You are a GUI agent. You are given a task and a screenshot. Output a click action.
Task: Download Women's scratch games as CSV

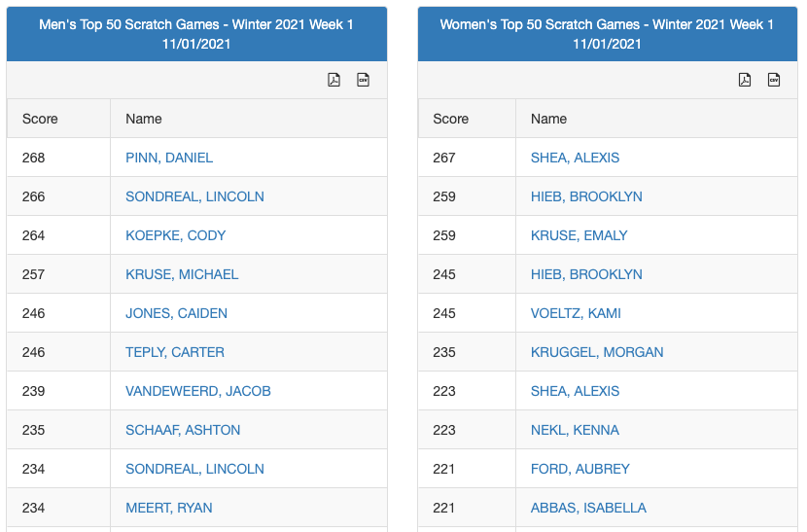pyautogui.click(x=774, y=80)
